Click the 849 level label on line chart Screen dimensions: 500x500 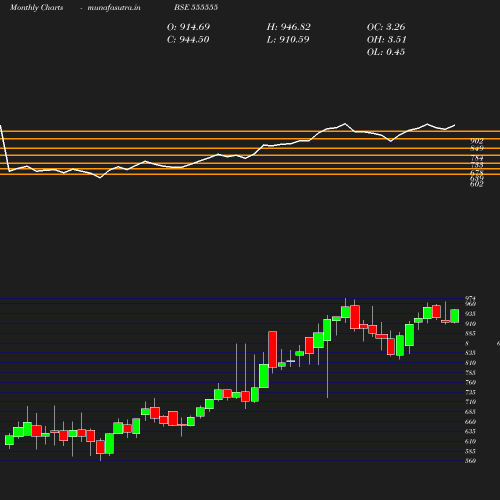coord(477,148)
